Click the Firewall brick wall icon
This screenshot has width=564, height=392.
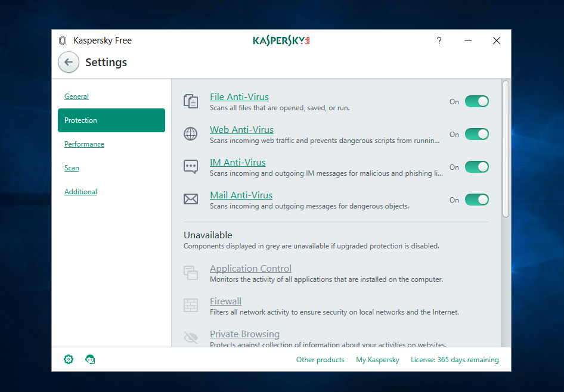tap(191, 306)
